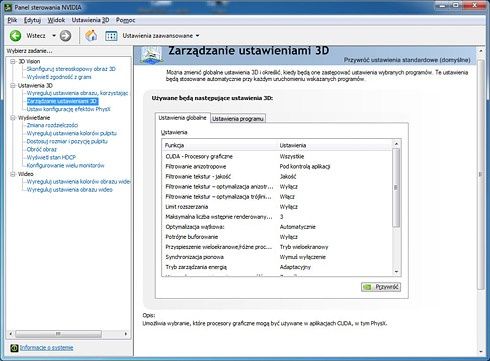Select Wyreguluj ustawienia kolorów pulpitu

pyautogui.click(x=72, y=133)
